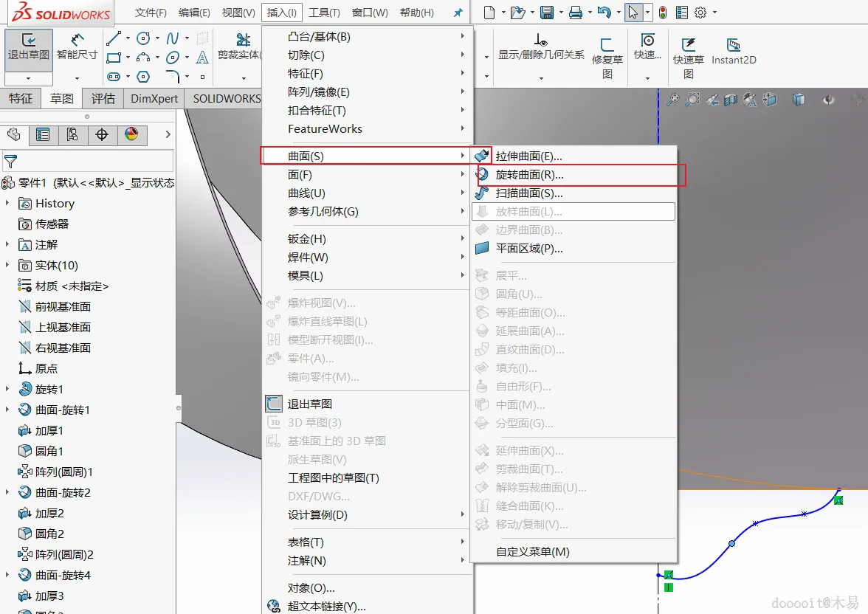Open the 视图(V) menu
Screen dimensions: 868x614
coord(238,13)
